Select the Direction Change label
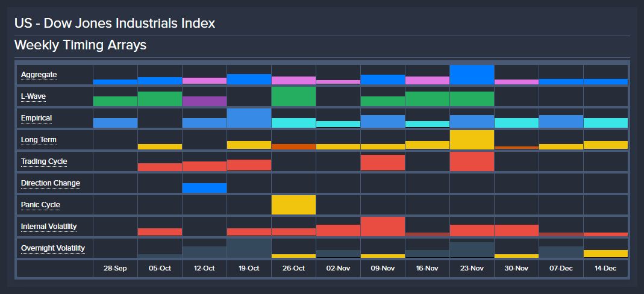This screenshot has height=294, width=644. tap(51, 183)
